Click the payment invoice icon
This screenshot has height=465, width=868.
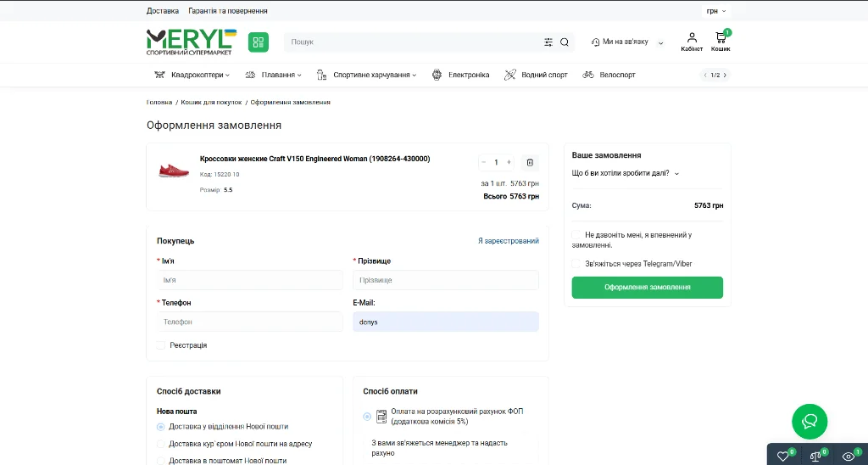381,417
